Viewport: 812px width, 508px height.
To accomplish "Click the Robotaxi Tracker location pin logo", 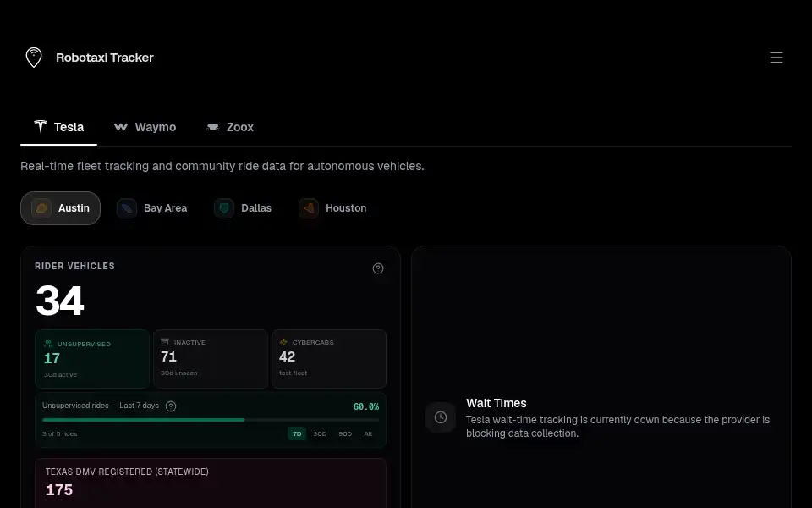I will click(x=34, y=58).
